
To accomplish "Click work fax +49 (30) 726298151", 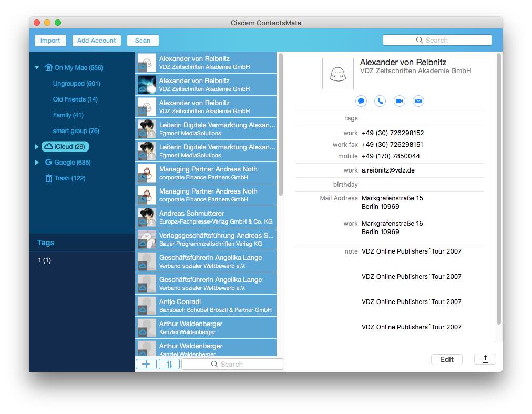I will [x=392, y=144].
